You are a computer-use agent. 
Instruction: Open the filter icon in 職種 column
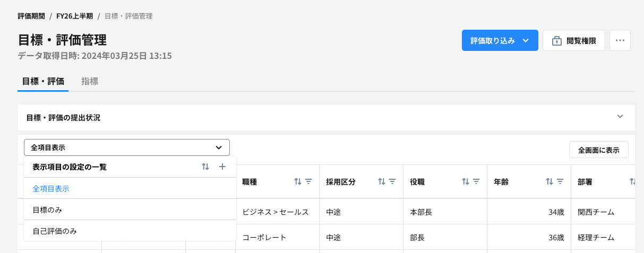pyautogui.click(x=308, y=181)
